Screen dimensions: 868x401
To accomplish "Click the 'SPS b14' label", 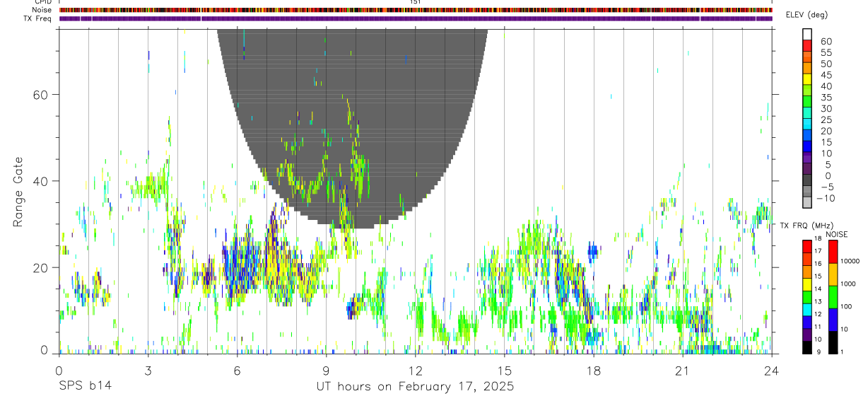I will [x=84, y=387].
